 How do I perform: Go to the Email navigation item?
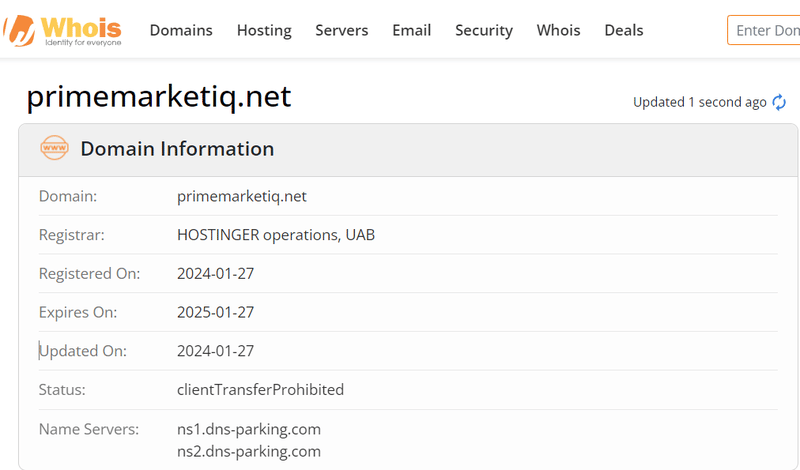pos(411,30)
